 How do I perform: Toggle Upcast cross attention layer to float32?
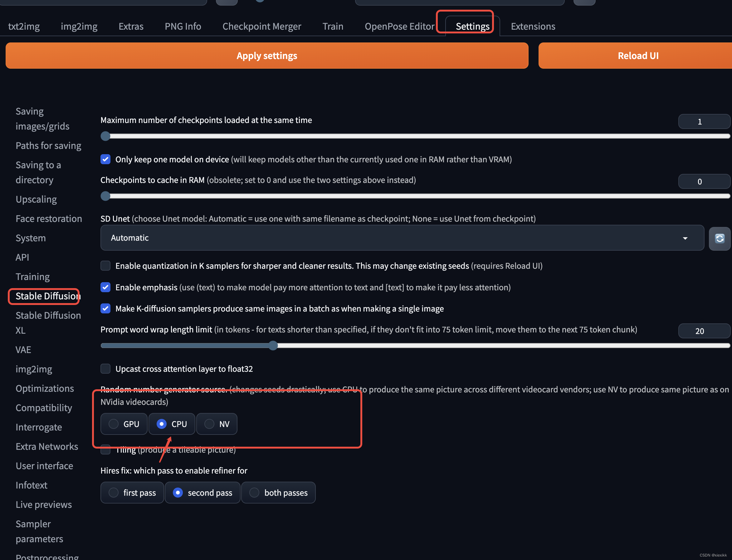click(x=105, y=369)
